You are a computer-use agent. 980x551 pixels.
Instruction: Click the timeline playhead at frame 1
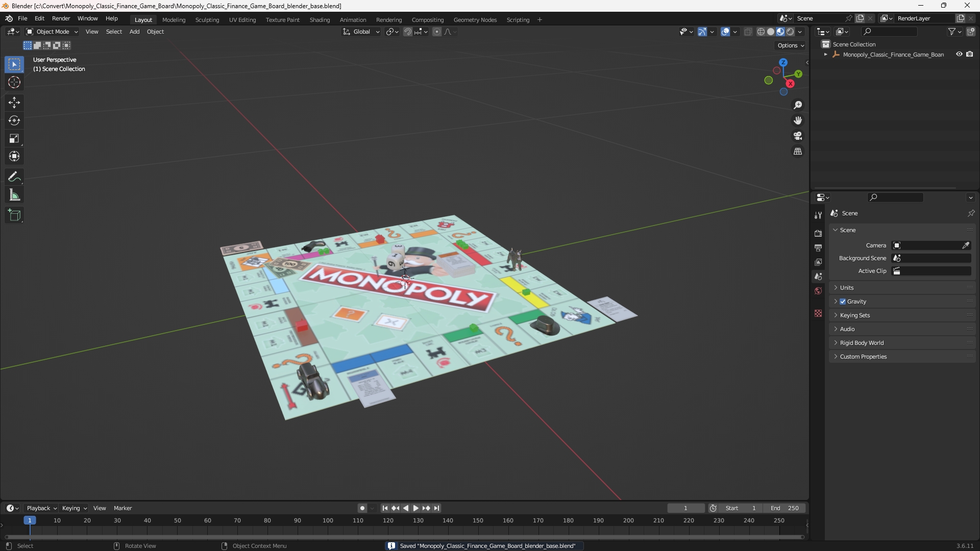30,520
